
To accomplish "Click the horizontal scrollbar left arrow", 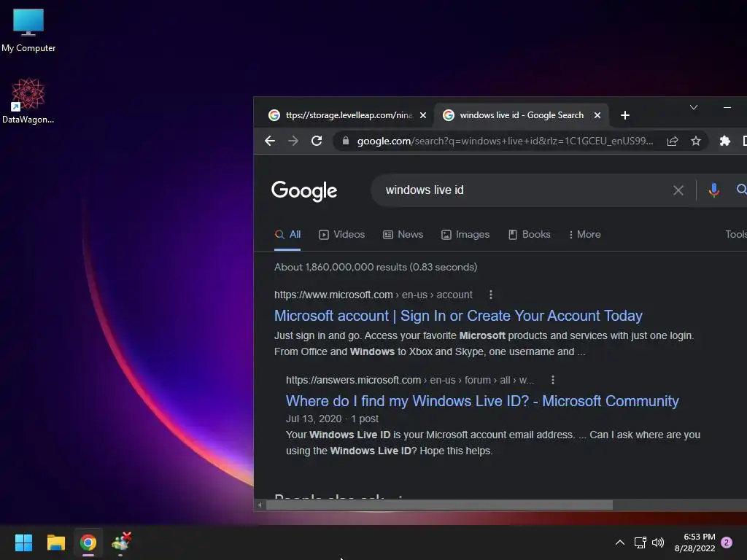I will [x=260, y=505].
